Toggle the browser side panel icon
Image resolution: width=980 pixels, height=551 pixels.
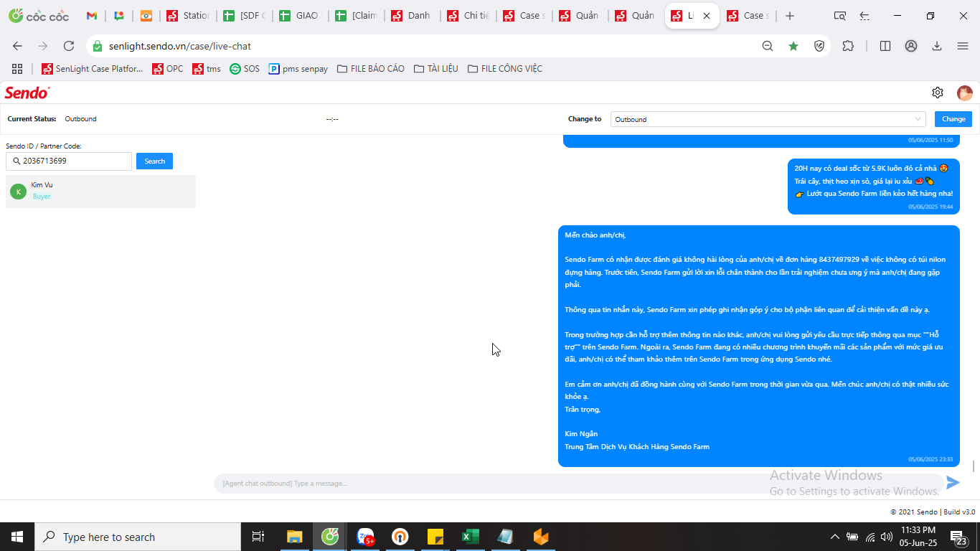pos(885,46)
